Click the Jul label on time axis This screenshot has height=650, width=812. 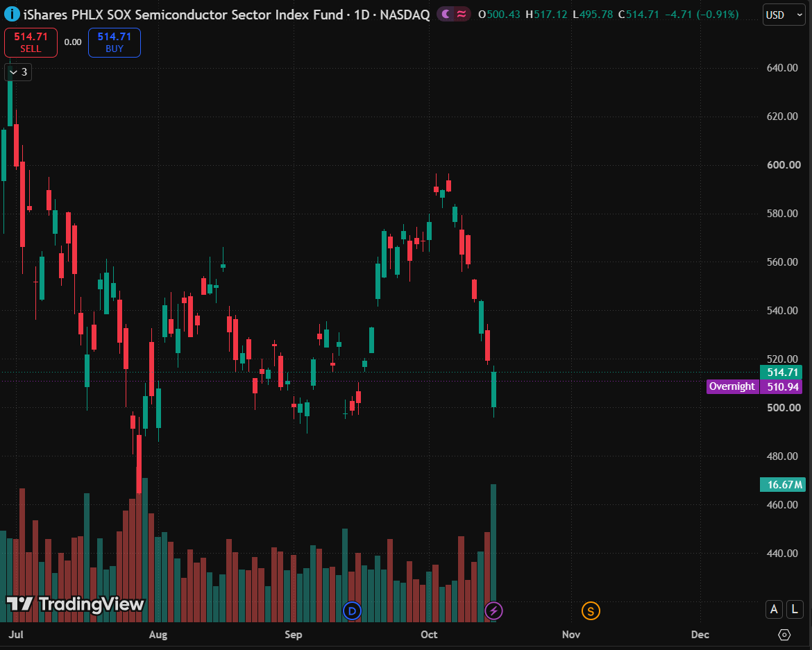(16, 635)
